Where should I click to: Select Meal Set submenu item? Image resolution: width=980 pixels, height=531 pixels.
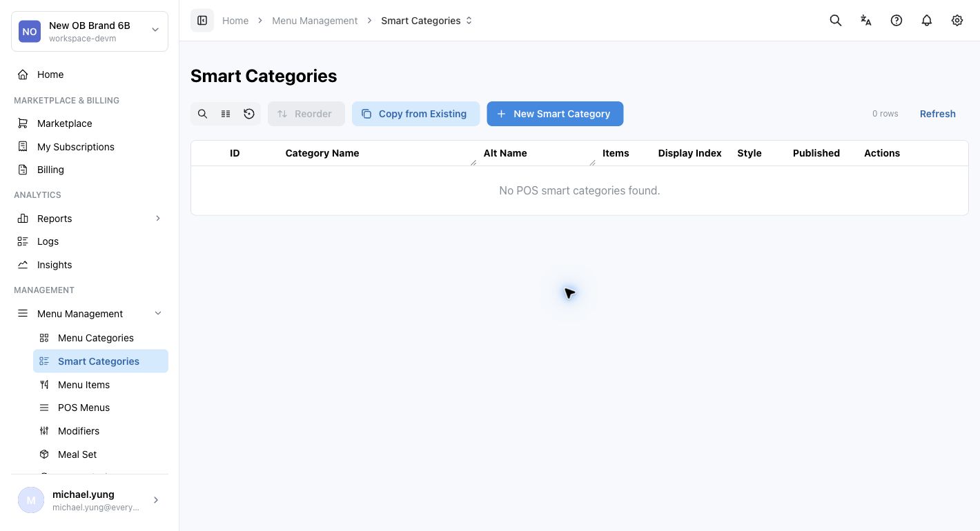tap(101, 454)
